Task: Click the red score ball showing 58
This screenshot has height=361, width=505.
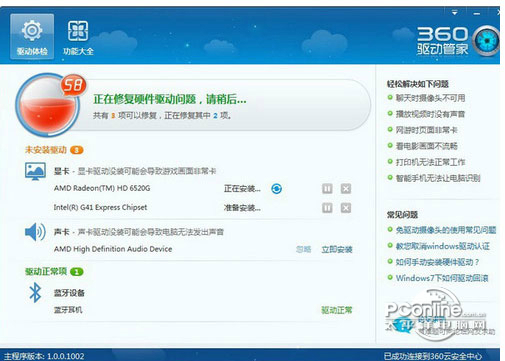Action: (48, 105)
